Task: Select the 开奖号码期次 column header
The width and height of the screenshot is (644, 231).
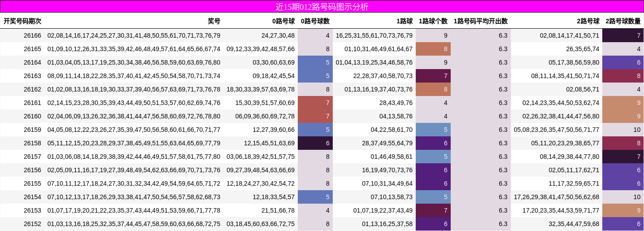Action: click(x=22, y=21)
